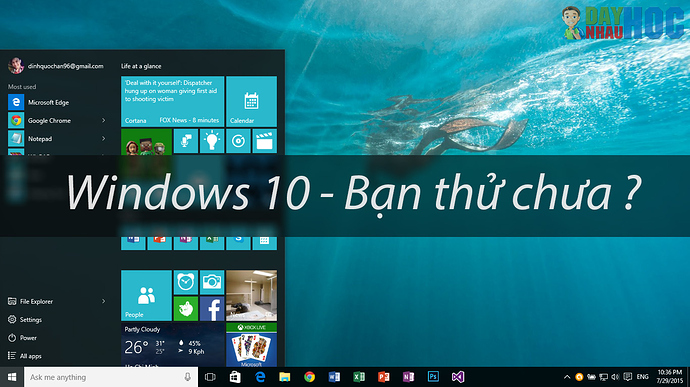The image size is (690, 387).
Task: Launch Photoshop from the taskbar
Action: (x=433, y=377)
